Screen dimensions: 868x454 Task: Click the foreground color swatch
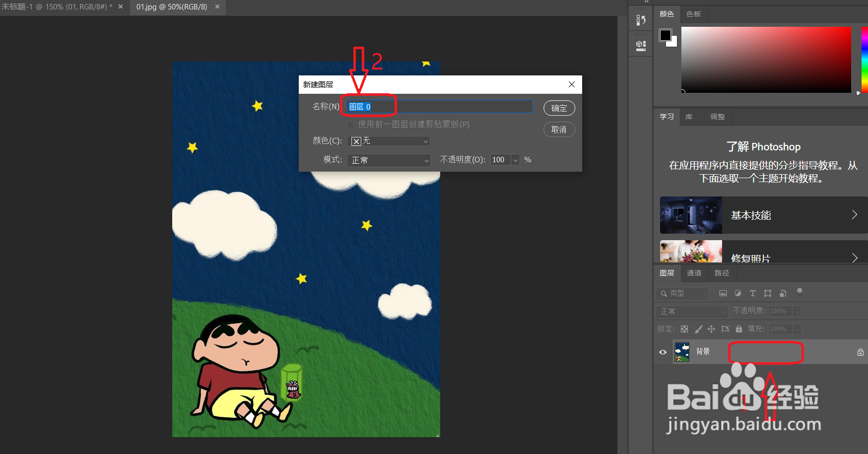coord(665,35)
